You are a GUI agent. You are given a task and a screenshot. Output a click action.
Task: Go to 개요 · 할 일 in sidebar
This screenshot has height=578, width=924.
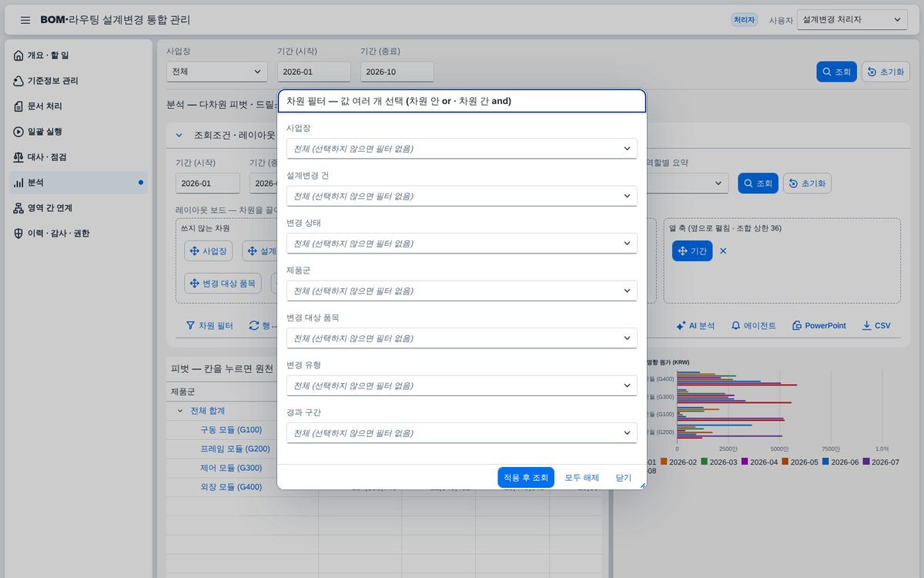(x=79, y=55)
